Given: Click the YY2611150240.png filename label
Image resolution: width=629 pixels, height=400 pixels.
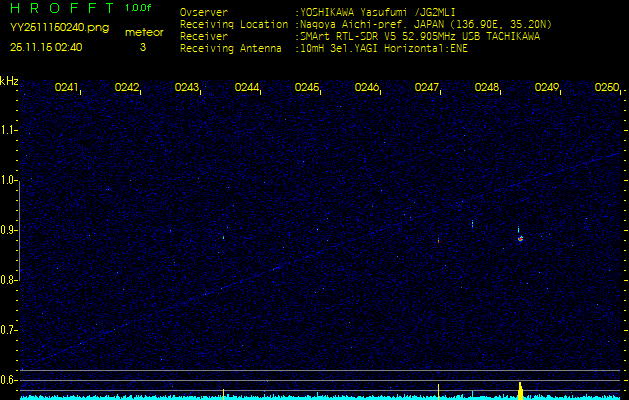Looking at the screenshot, I should click(46, 29).
